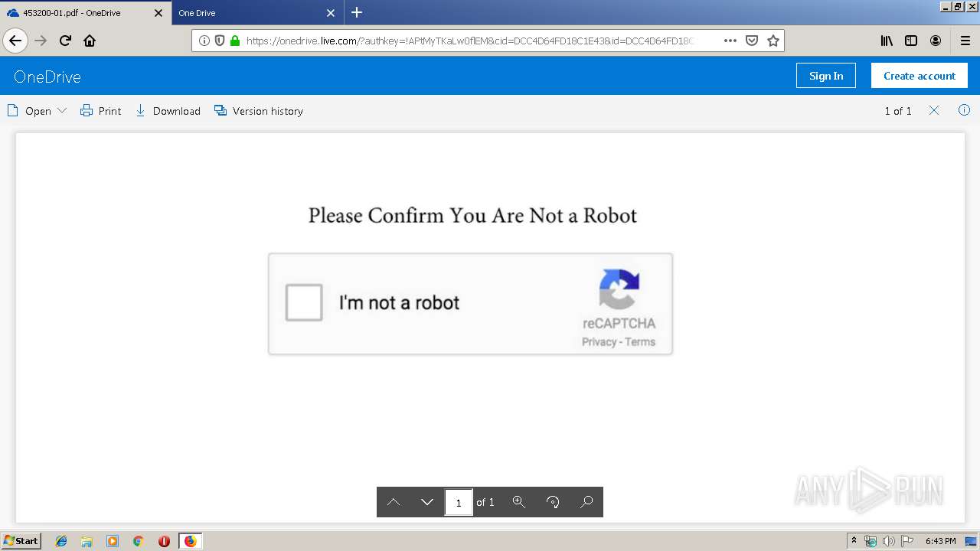Open the file info pane icon
Image resolution: width=980 pixels, height=551 pixels.
[964, 110]
